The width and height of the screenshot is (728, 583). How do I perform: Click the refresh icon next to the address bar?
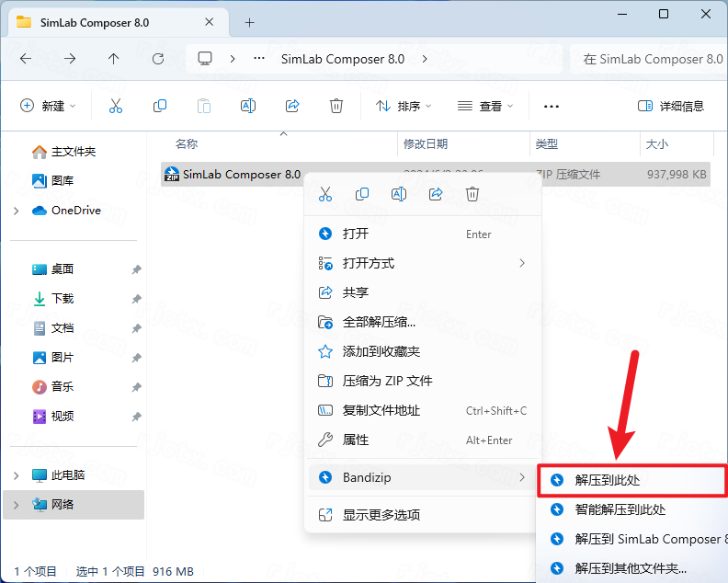(158, 59)
